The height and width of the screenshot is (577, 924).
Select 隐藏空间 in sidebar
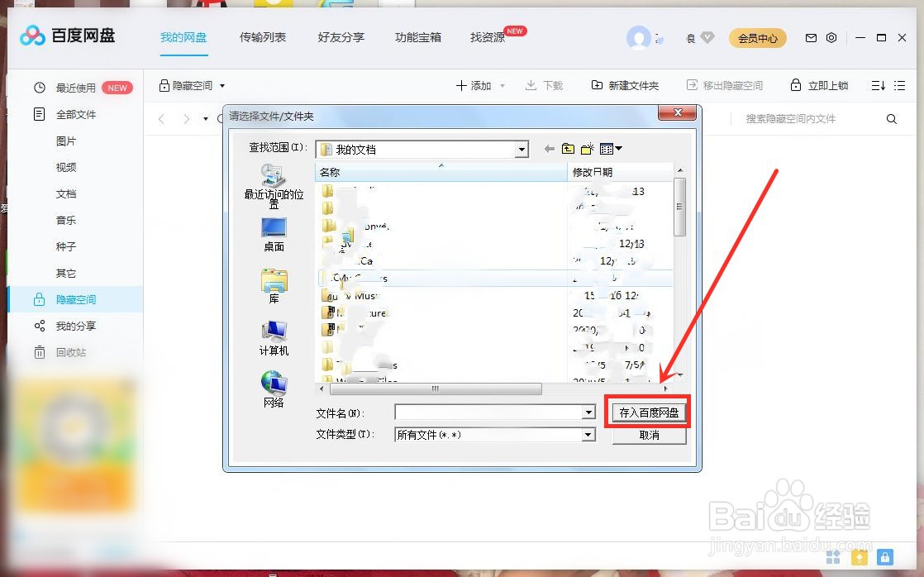75,299
